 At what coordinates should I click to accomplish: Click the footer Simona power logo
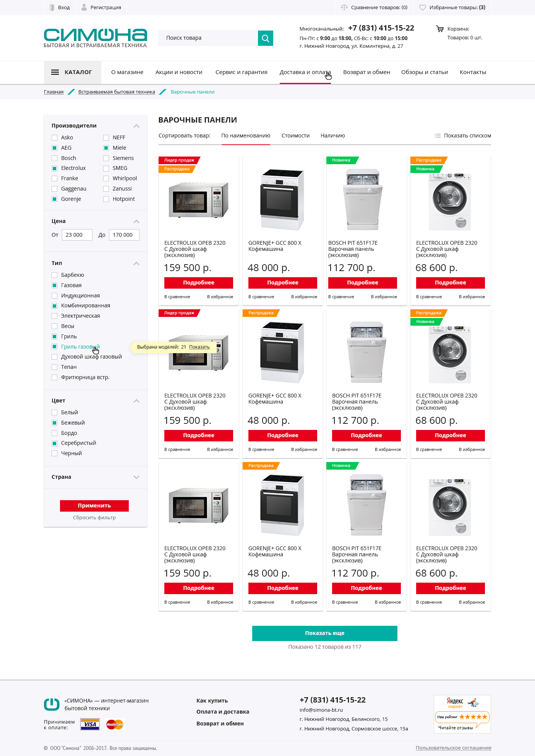click(x=52, y=704)
